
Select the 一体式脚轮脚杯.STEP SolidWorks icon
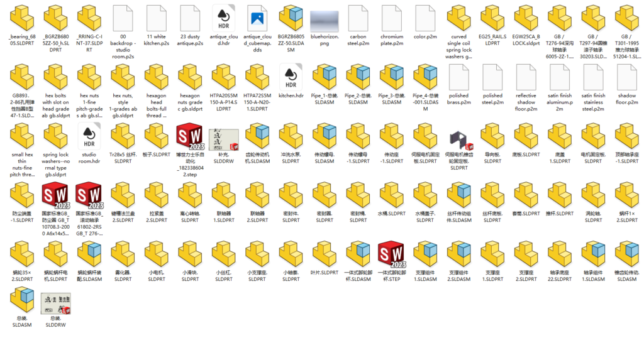click(x=392, y=254)
